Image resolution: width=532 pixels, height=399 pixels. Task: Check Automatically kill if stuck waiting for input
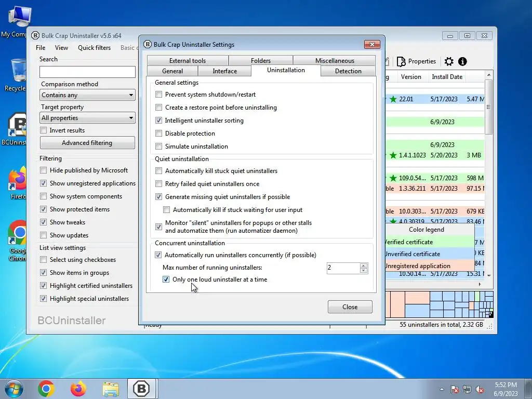166,210
